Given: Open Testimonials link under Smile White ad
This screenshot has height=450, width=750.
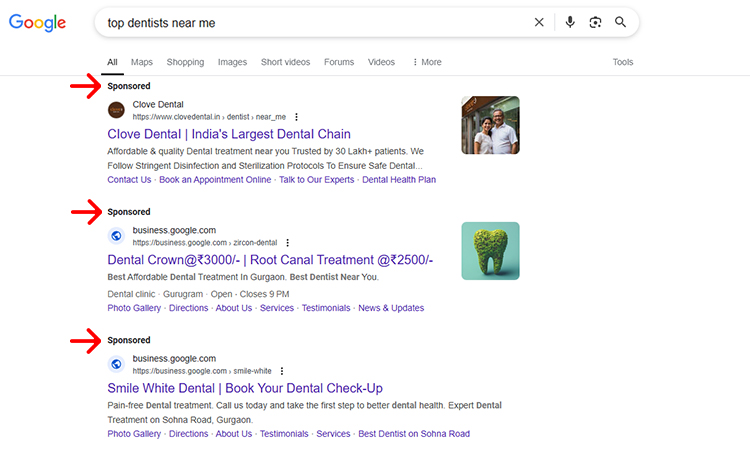Looking at the screenshot, I should tap(284, 434).
